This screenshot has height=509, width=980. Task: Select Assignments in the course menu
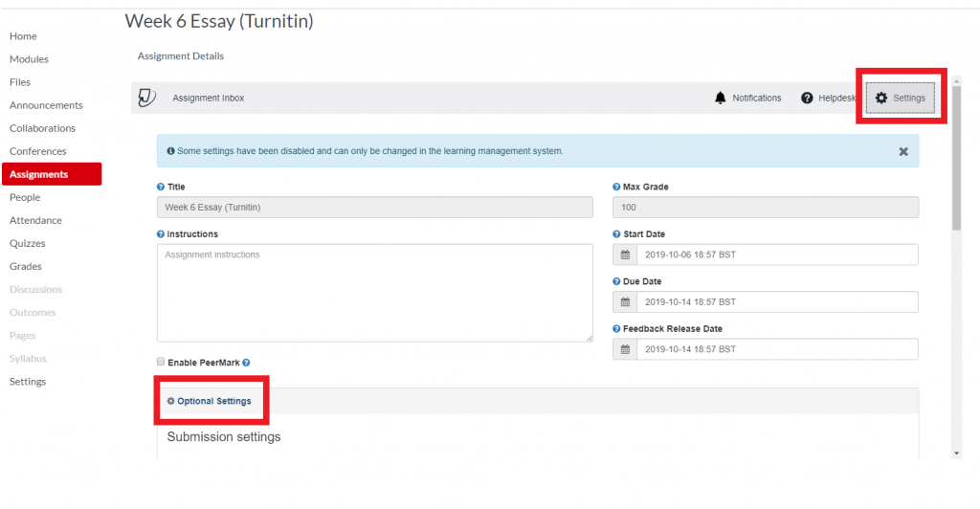39,174
